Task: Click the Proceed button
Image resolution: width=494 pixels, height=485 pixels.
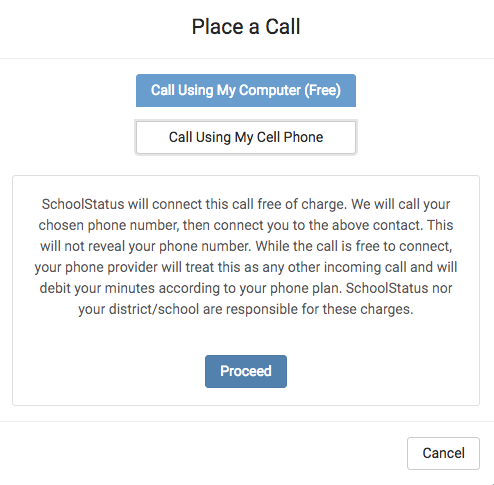Action: pyautogui.click(x=246, y=371)
